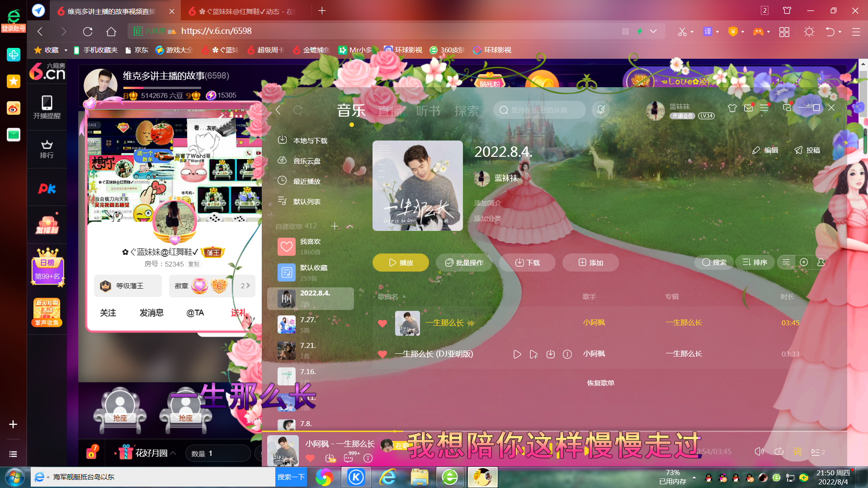Open dropdown arrow next to translate icon
This screenshot has width=868, height=488.
[x=717, y=32]
